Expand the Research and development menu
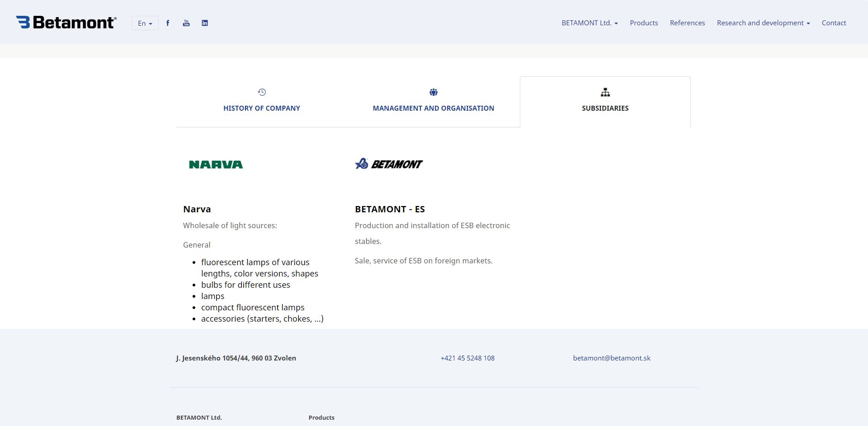Image resolution: width=868 pixels, height=426 pixels. [764, 23]
